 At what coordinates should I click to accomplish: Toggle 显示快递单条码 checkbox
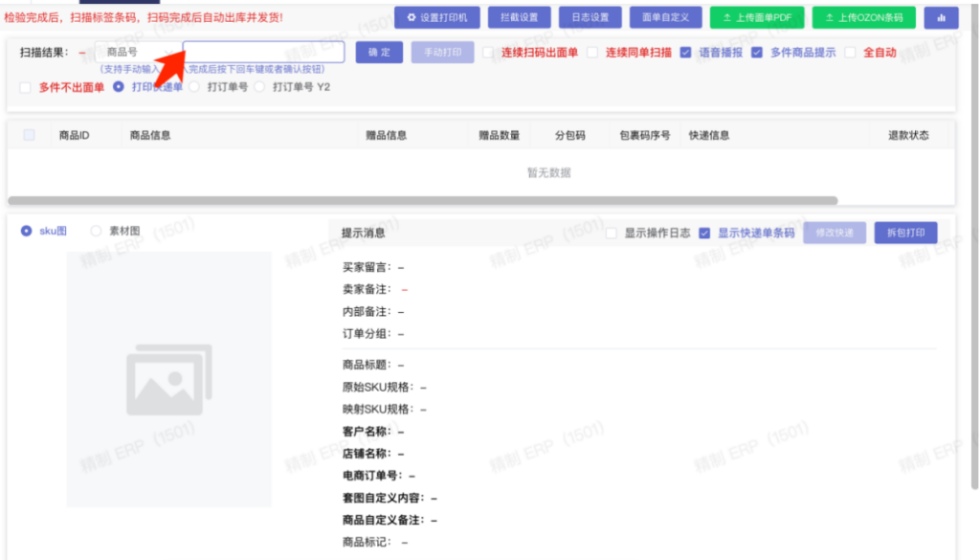pos(705,233)
